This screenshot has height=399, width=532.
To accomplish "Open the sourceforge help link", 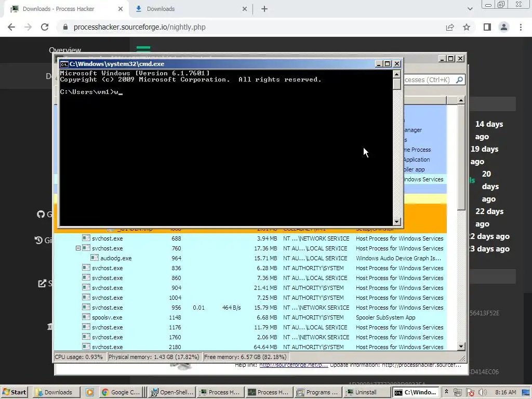I will (294, 365).
